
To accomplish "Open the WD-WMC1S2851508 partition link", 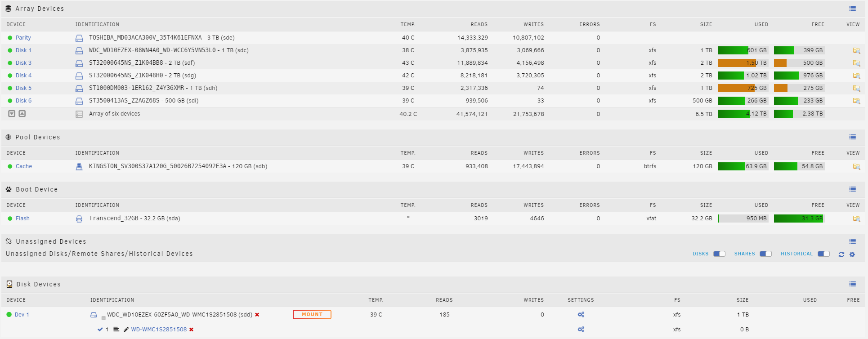I will click(159, 330).
